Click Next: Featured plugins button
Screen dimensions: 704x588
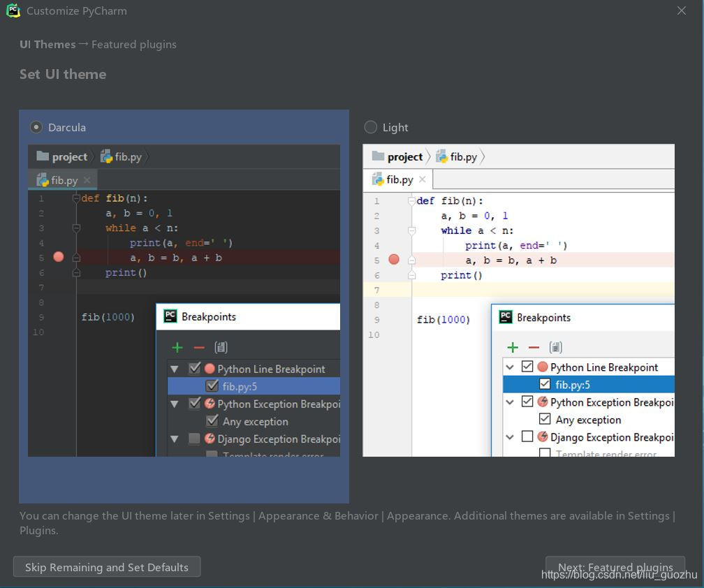coord(615,567)
